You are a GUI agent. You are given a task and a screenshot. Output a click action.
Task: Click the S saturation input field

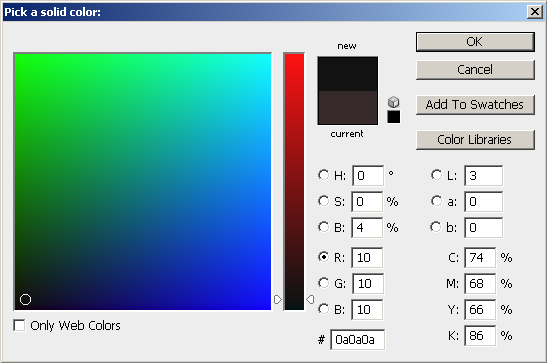[x=367, y=202]
